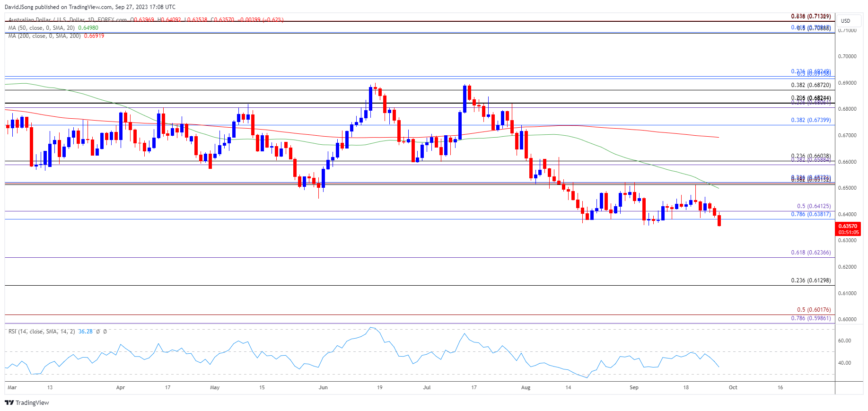Click the TradingView logo at the bottom
Image resolution: width=868 pixels, height=411 pixels.
click(27, 402)
